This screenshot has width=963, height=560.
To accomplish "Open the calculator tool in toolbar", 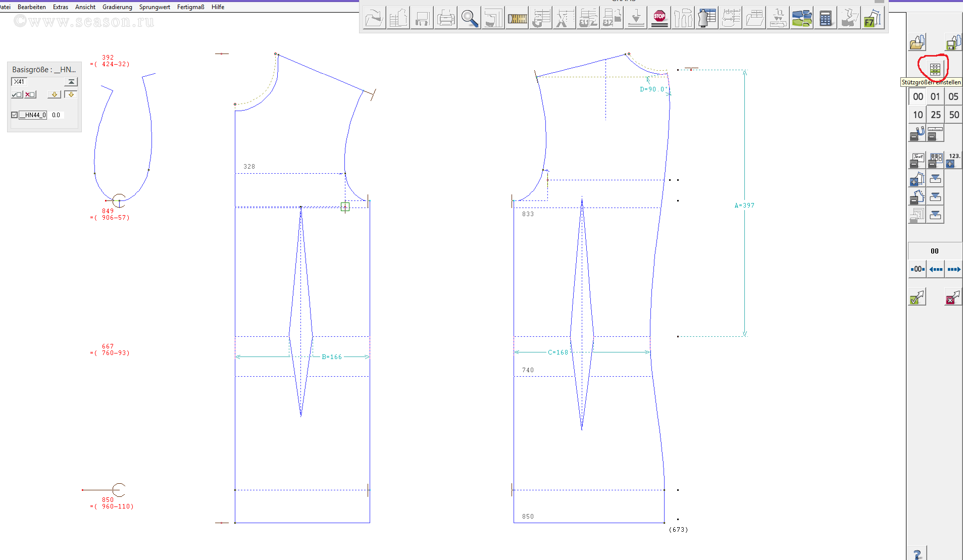I will coord(825,19).
